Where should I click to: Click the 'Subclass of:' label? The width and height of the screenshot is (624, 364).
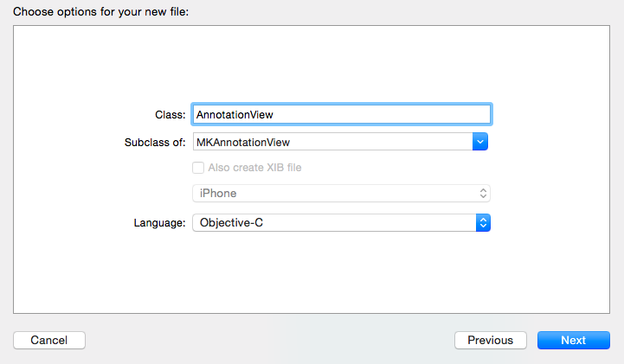click(155, 141)
